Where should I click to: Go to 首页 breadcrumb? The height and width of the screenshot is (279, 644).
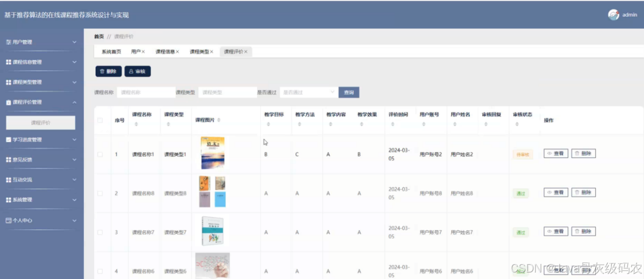pos(99,37)
